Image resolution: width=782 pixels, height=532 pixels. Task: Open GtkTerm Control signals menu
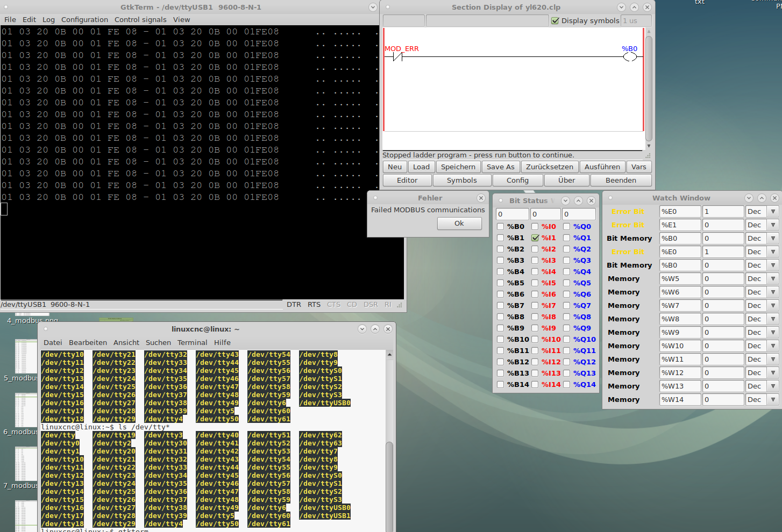[140, 19]
